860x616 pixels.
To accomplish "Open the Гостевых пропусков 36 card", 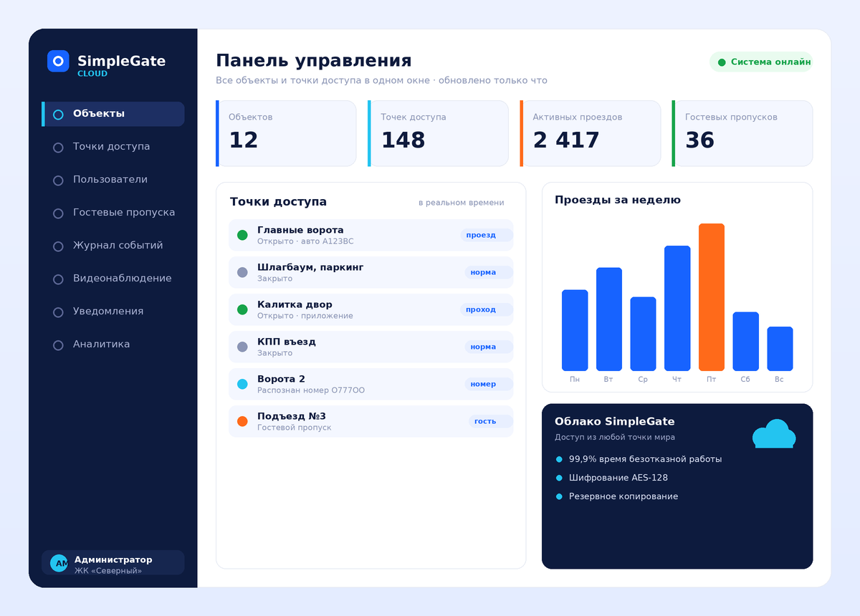I will pyautogui.click(x=742, y=133).
